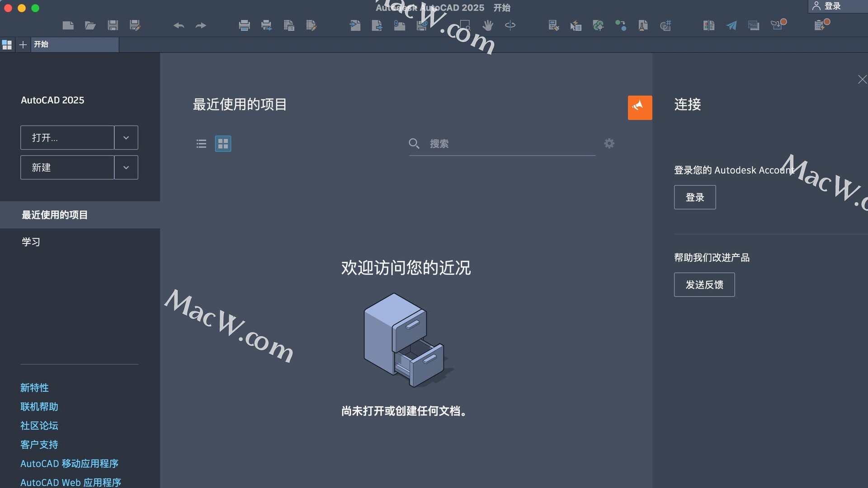Click the search magnifier icon
The width and height of the screenshot is (868, 488).
[414, 144]
